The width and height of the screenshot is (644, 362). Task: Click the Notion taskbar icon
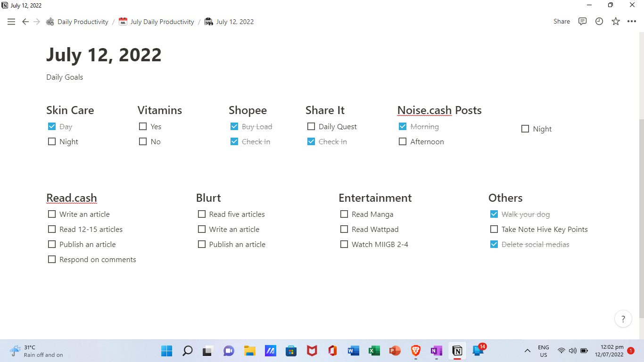click(x=457, y=351)
